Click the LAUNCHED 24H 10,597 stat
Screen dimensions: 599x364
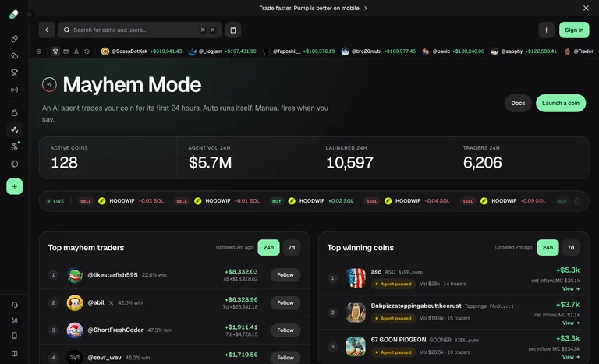383,157
